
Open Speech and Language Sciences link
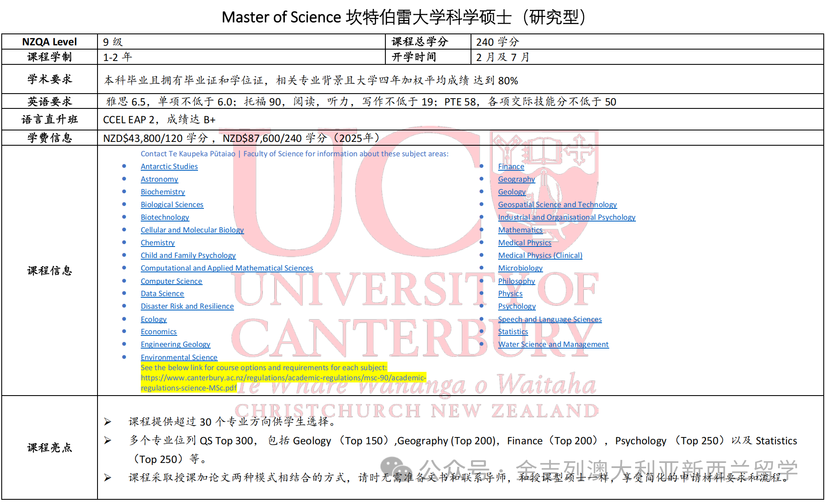coord(550,319)
